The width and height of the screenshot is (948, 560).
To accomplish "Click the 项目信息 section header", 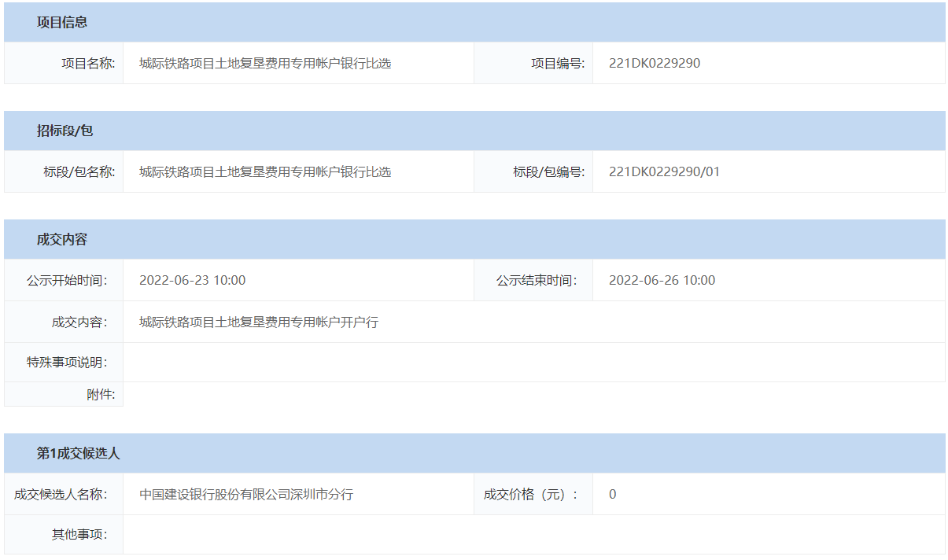I will [x=62, y=22].
